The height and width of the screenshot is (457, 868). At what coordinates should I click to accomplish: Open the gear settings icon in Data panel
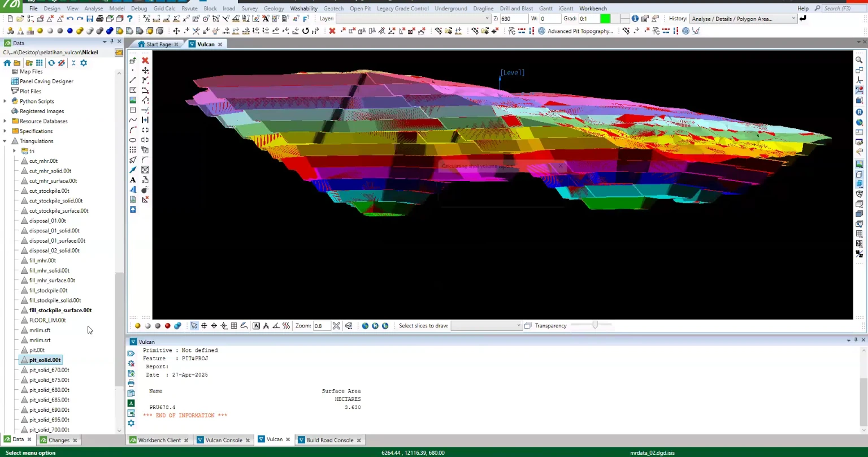click(84, 63)
